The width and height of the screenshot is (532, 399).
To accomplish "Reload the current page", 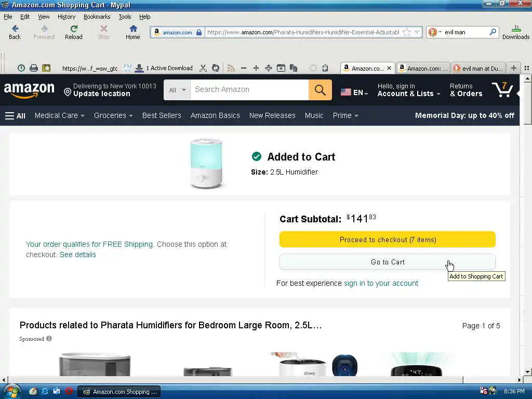I will [74, 32].
